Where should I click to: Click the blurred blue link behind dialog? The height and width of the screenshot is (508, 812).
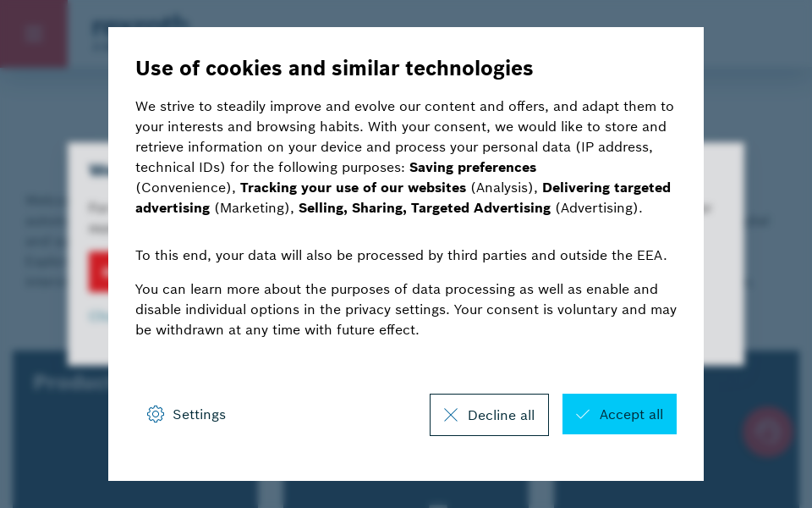[x=98, y=317]
